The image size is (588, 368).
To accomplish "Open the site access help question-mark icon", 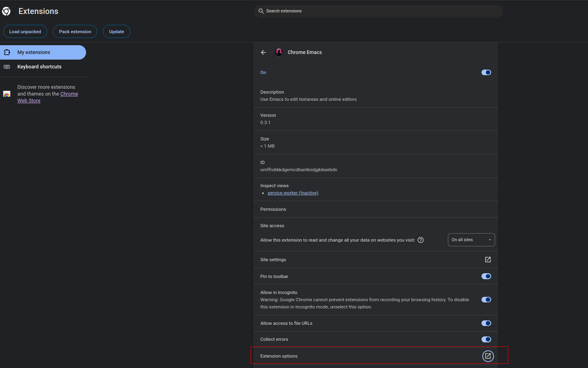I will [x=421, y=240].
